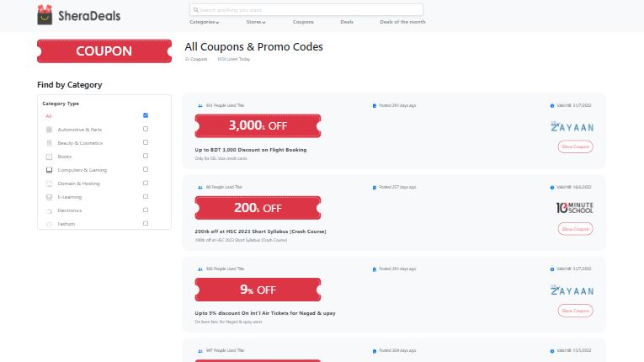Click the search anything input field

click(x=306, y=10)
